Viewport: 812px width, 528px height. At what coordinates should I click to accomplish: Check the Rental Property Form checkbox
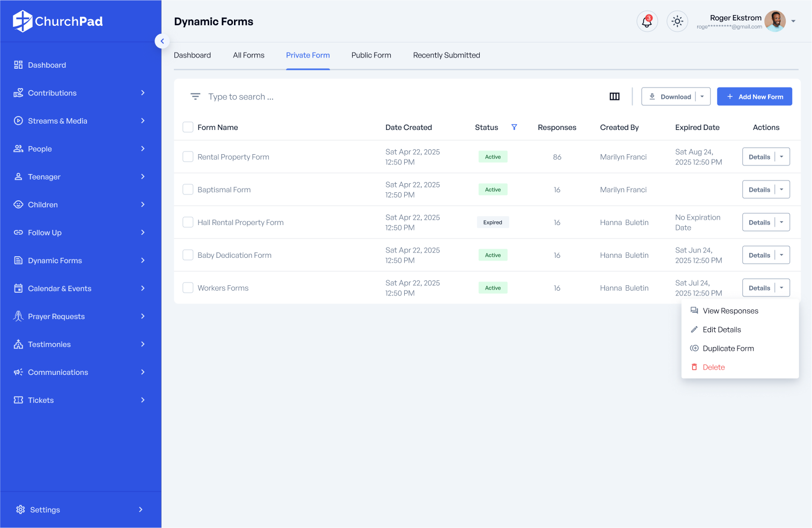[188, 157]
